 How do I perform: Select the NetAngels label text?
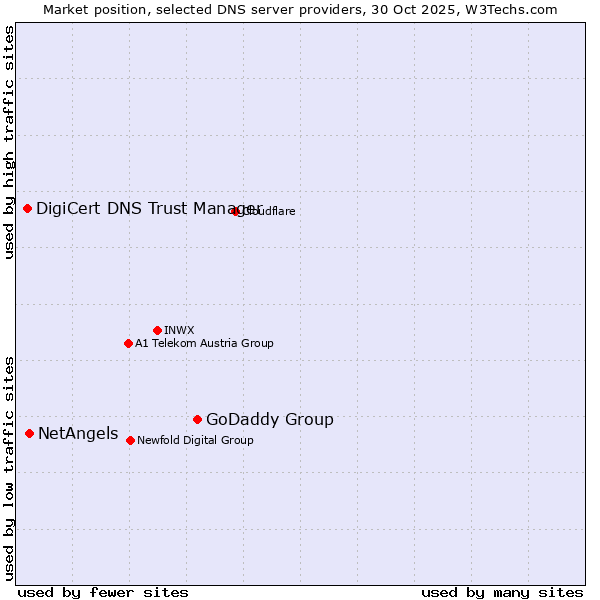78,434
